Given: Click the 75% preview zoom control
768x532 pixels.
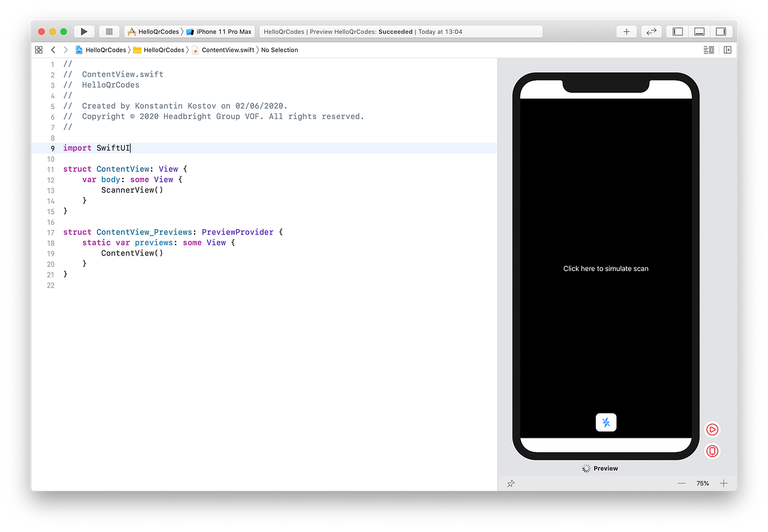Looking at the screenshot, I should click(x=703, y=483).
